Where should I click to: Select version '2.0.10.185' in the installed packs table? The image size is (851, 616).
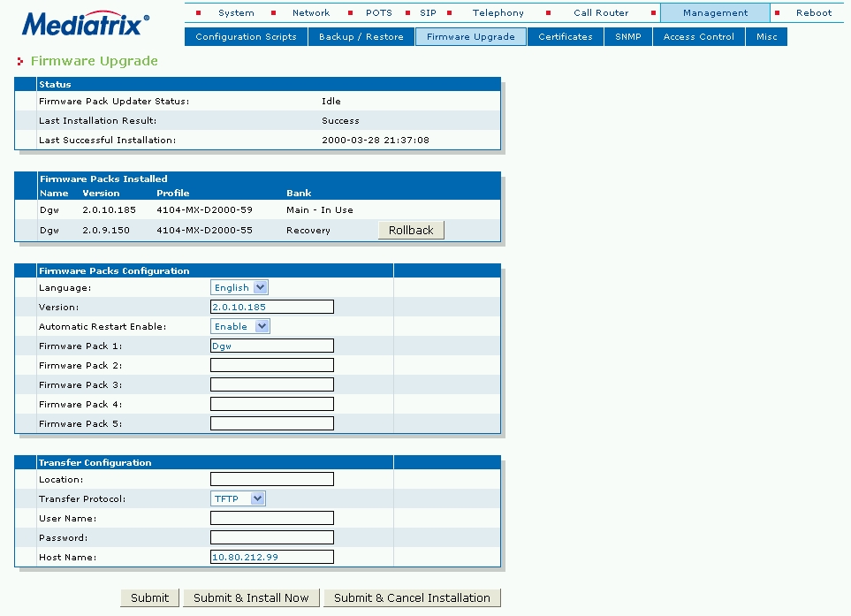pyautogui.click(x=109, y=209)
